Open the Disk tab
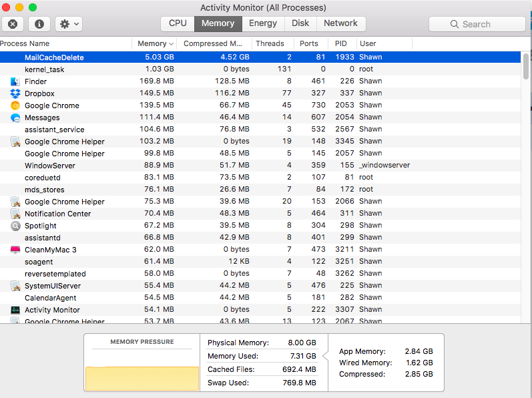 pos(300,23)
